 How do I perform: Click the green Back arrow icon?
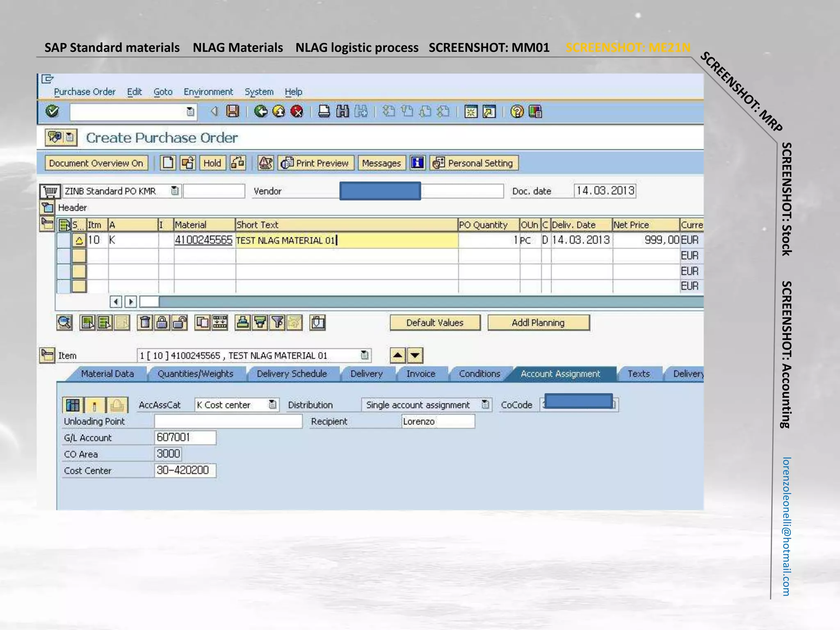point(260,111)
